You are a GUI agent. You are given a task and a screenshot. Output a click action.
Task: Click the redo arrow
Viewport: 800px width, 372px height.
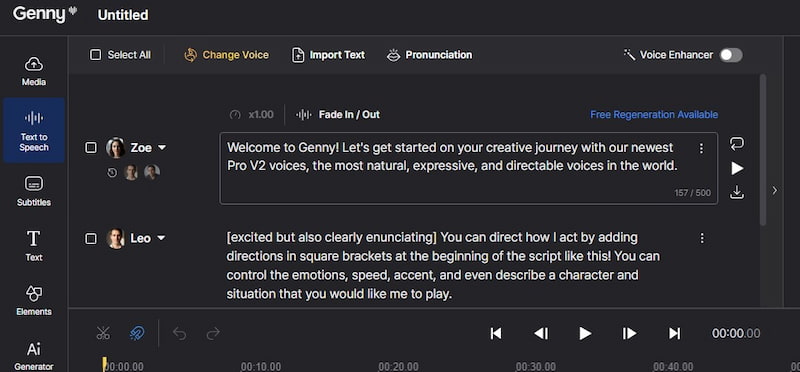(x=213, y=334)
